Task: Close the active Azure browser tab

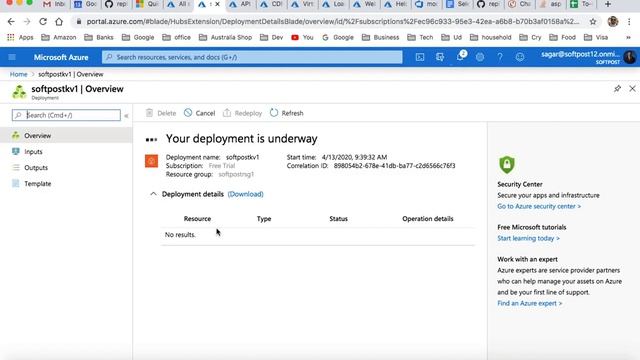Action: 218,4
